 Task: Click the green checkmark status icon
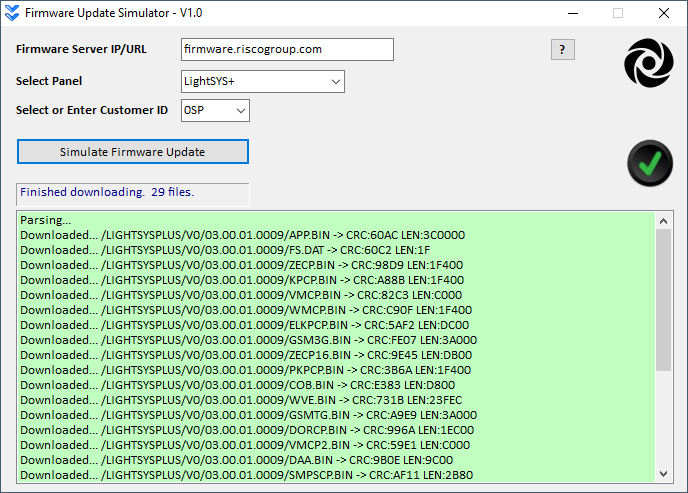(650, 163)
